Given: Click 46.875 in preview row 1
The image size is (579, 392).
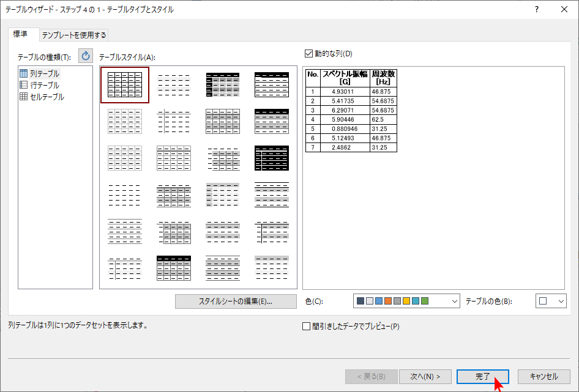Looking at the screenshot, I should tap(383, 92).
